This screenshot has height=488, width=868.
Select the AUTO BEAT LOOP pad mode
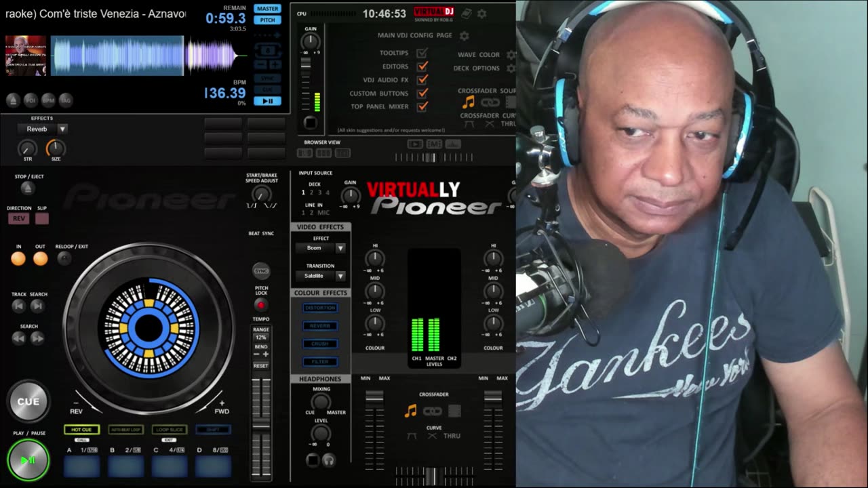point(125,430)
